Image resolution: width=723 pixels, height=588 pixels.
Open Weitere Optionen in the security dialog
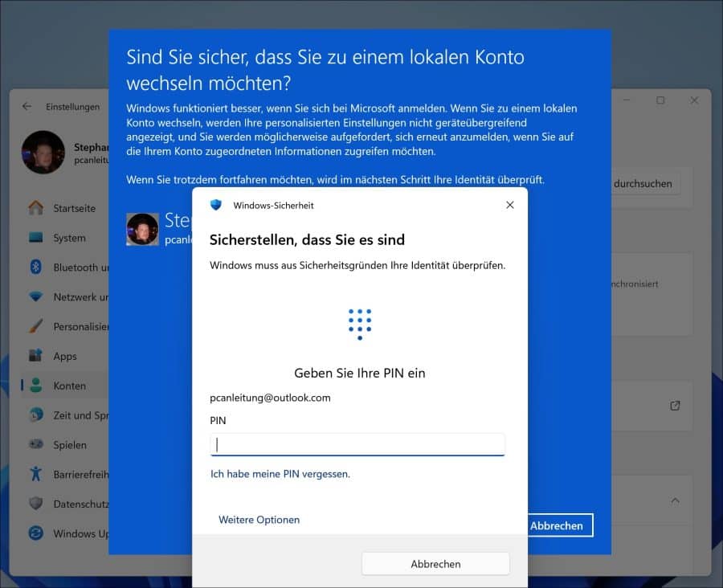coord(259,519)
